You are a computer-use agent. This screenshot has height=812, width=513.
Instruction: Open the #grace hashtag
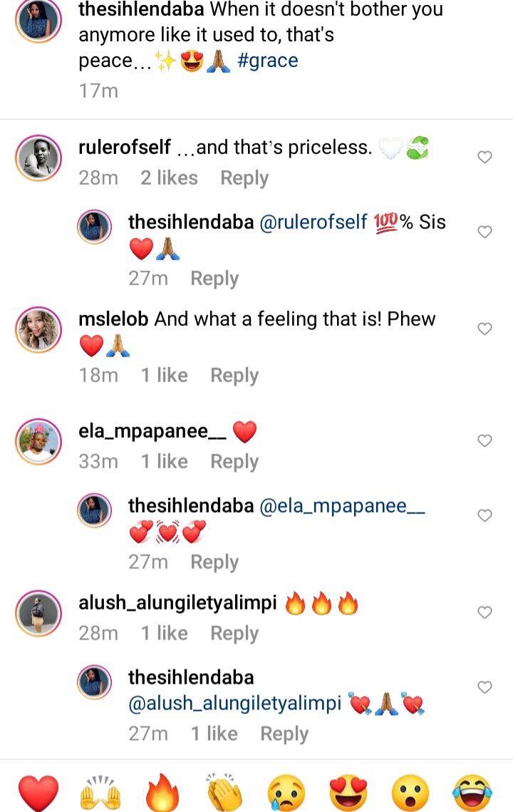pyautogui.click(x=268, y=61)
